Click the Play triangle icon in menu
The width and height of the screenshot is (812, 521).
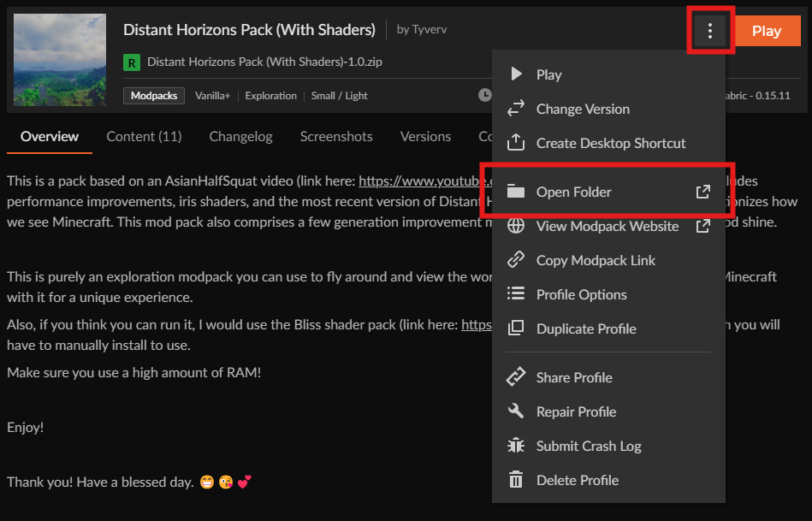[516, 74]
